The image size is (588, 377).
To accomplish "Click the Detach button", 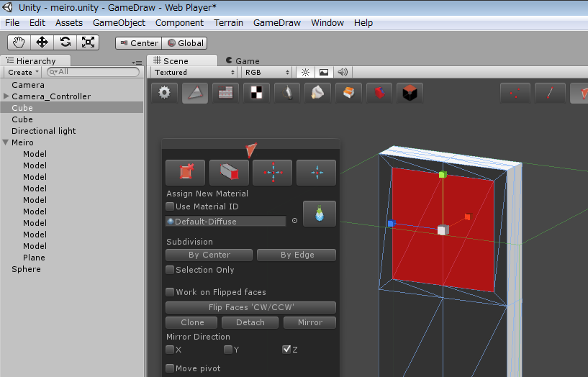I will click(250, 322).
